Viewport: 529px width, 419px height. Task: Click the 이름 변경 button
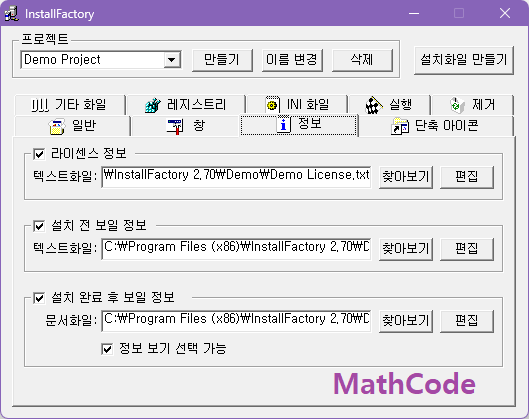click(292, 60)
